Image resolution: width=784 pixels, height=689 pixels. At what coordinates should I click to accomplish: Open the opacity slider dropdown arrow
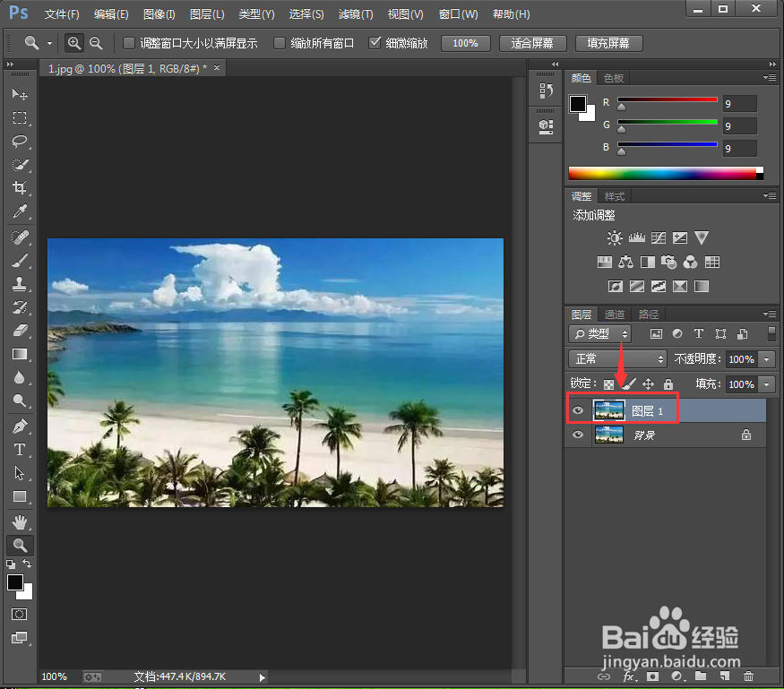pyautogui.click(x=766, y=359)
